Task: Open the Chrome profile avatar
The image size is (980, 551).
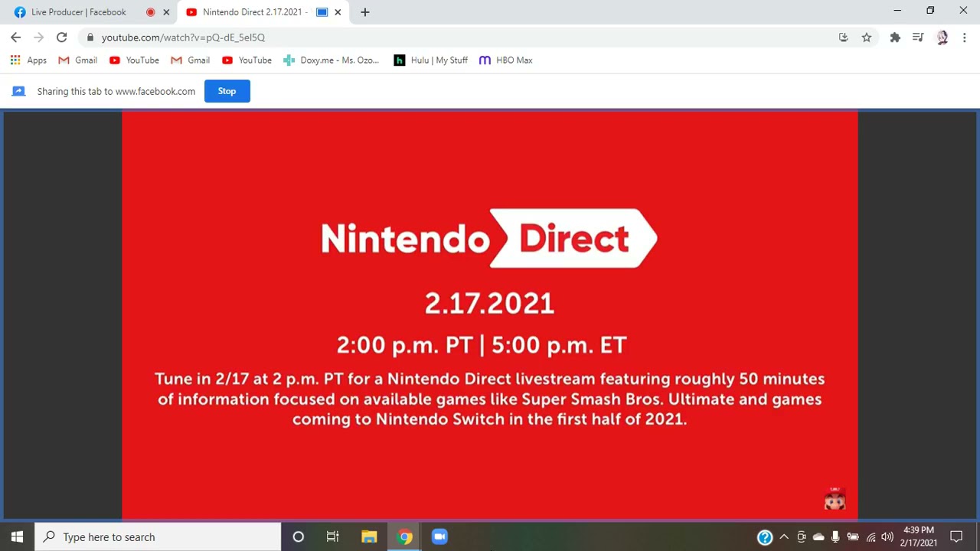Action: 942,37
